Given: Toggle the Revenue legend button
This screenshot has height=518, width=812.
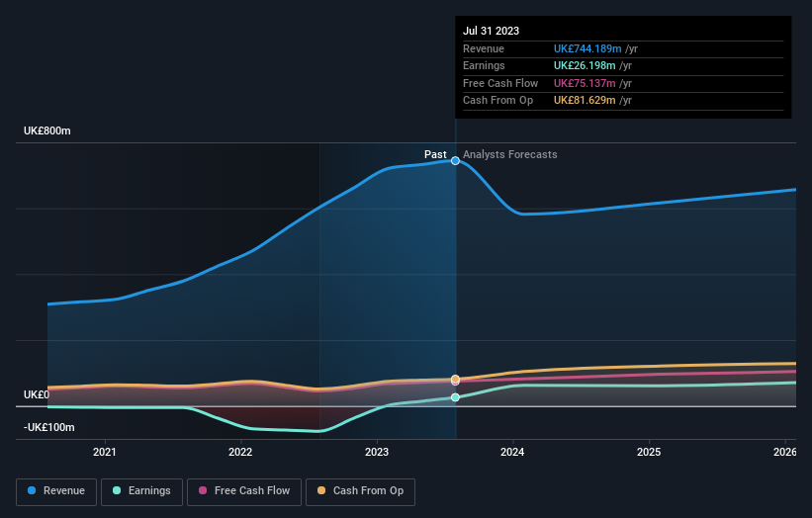Looking at the screenshot, I should coord(56,491).
